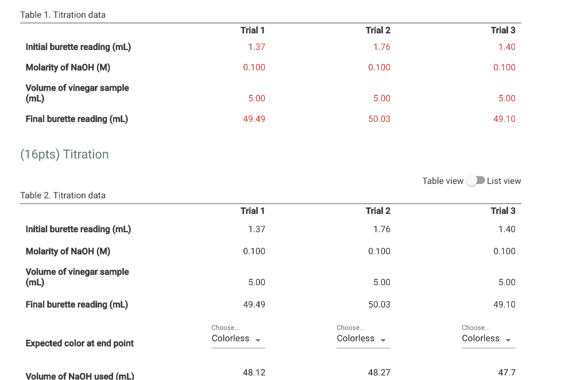Click the Trial 2 column header in Table 2

click(x=378, y=211)
